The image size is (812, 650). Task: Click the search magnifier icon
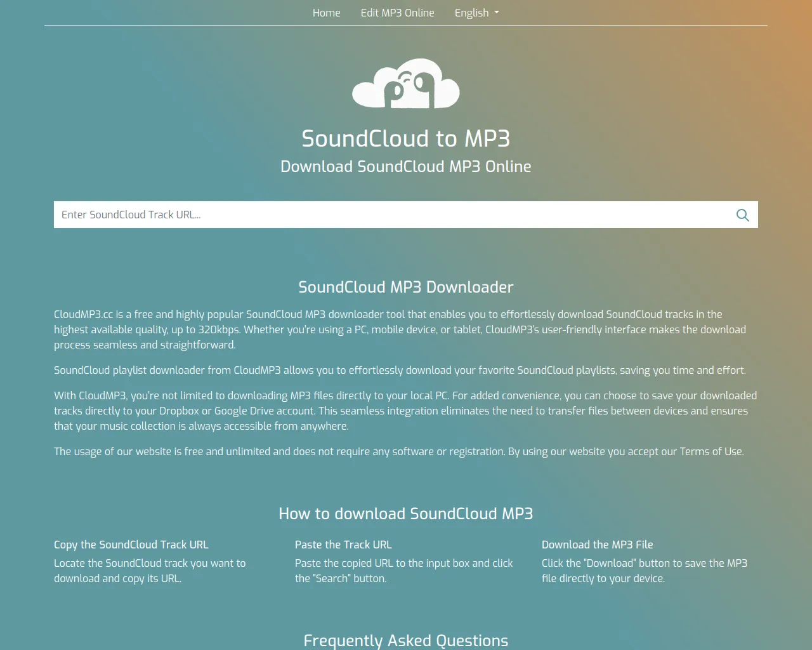tap(742, 215)
